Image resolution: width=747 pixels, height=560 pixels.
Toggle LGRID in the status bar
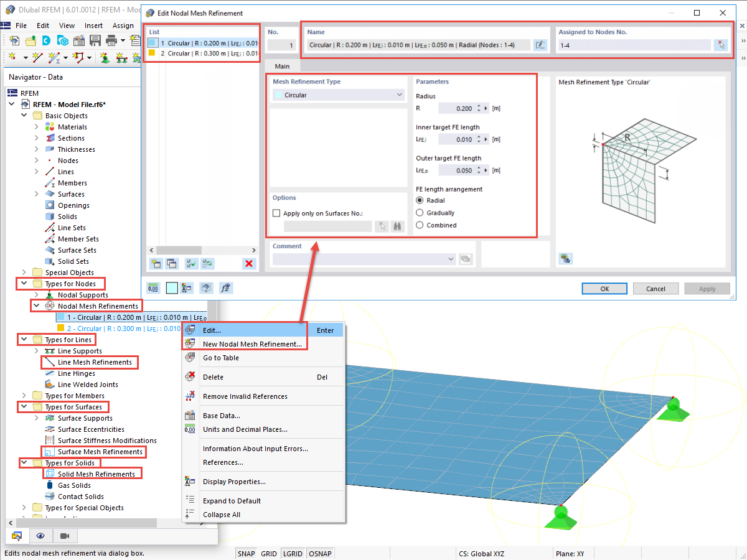point(293,553)
